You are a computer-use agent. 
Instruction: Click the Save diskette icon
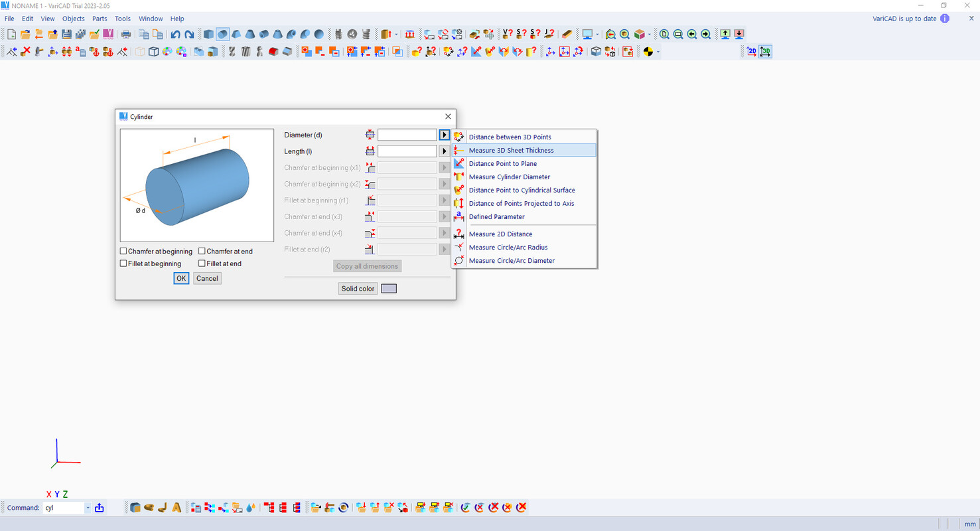point(66,35)
